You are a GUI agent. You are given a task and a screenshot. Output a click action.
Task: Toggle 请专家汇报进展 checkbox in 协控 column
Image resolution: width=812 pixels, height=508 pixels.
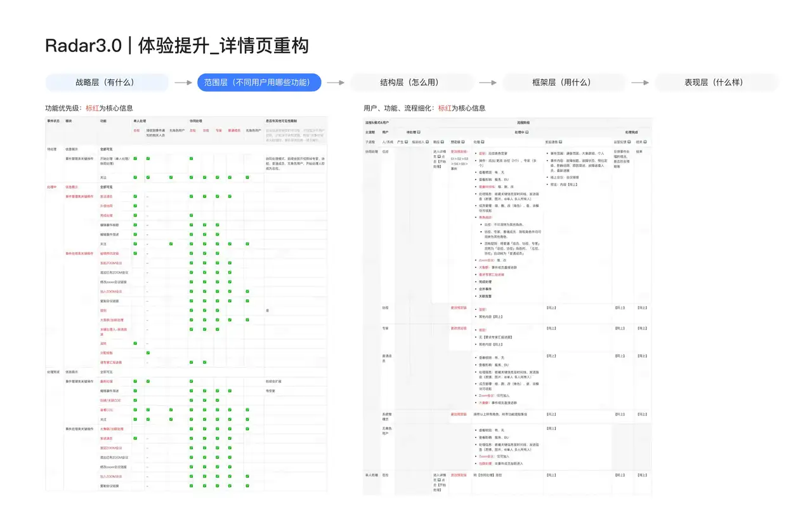click(x=204, y=362)
